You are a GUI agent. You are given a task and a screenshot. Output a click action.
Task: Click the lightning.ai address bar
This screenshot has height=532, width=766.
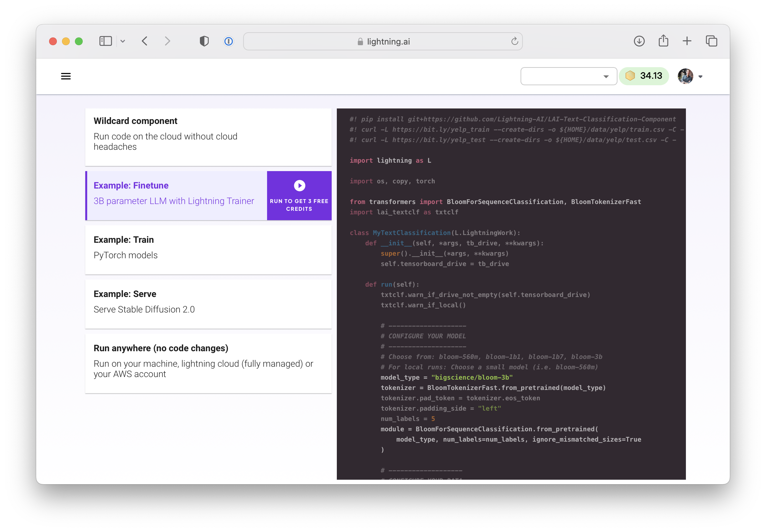(383, 41)
